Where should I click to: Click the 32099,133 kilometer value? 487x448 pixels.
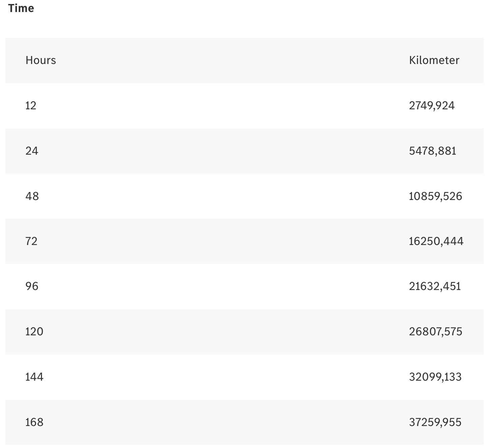[435, 377]
